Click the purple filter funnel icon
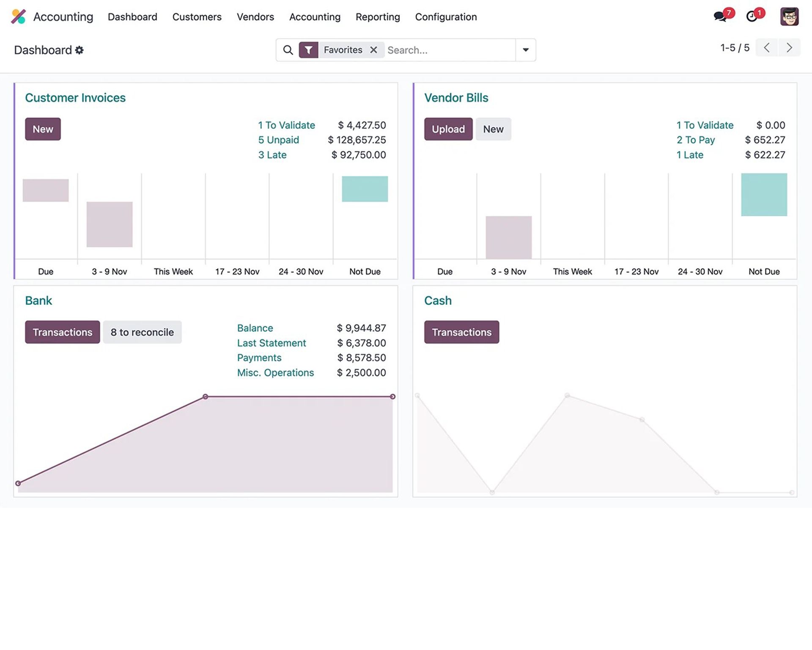The image size is (812, 650). 309,50
